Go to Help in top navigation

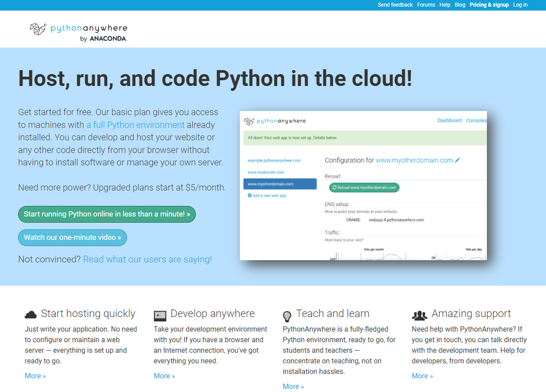point(445,5)
